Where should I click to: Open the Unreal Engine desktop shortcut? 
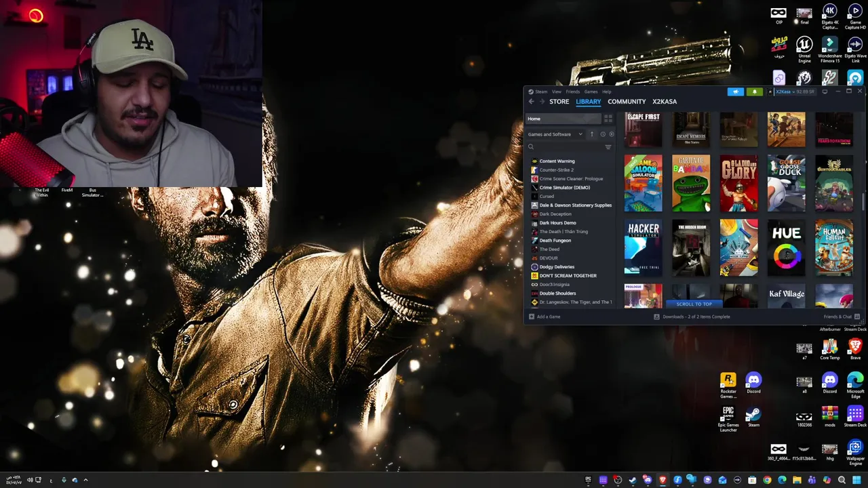pyautogui.click(x=804, y=49)
